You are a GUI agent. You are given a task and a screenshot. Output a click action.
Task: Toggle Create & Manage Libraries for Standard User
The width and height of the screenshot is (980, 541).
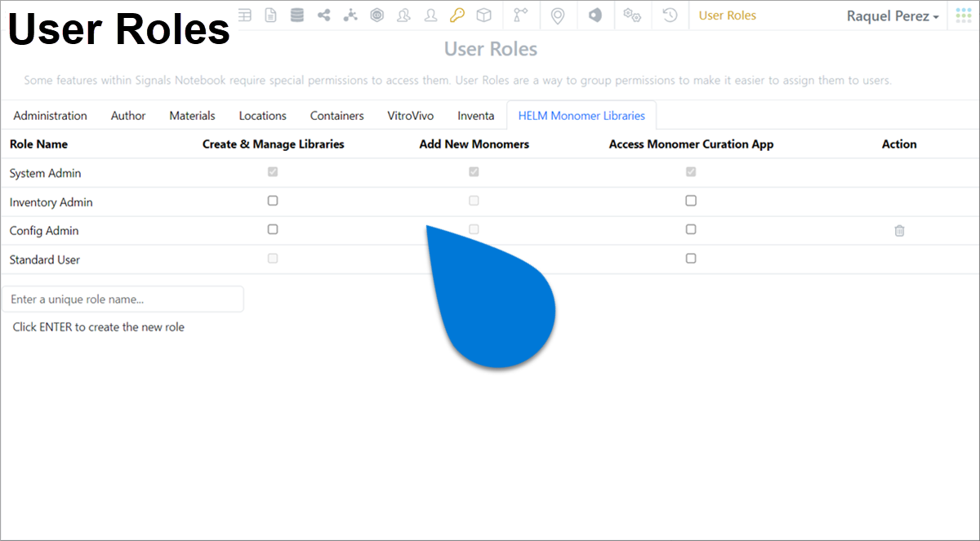click(x=273, y=258)
